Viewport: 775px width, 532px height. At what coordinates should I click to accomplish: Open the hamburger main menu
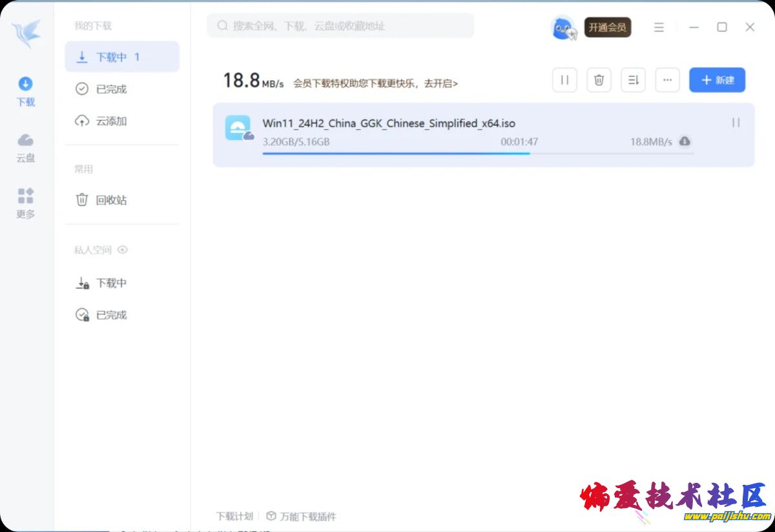click(659, 27)
